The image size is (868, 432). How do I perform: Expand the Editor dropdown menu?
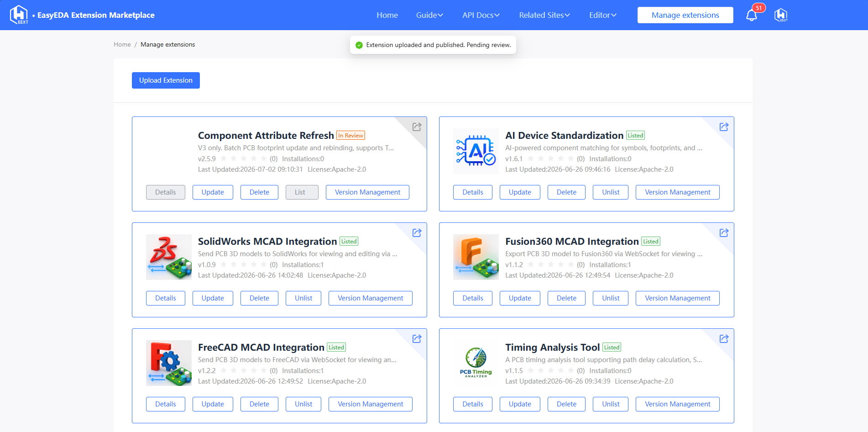click(x=603, y=15)
